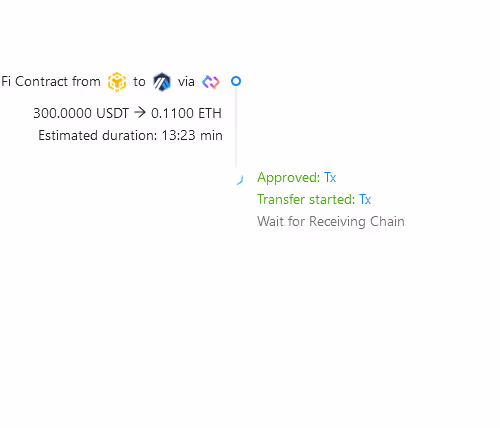This screenshot has width=500, height=428.
Task: Click the blue hollow circle step marker
Action: click(x=236, y=81)
